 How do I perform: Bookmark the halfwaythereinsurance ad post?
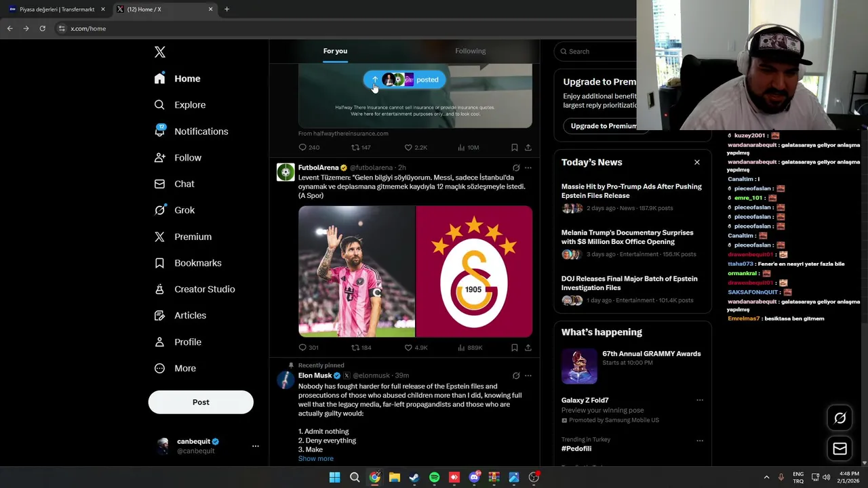click(515, 148)
